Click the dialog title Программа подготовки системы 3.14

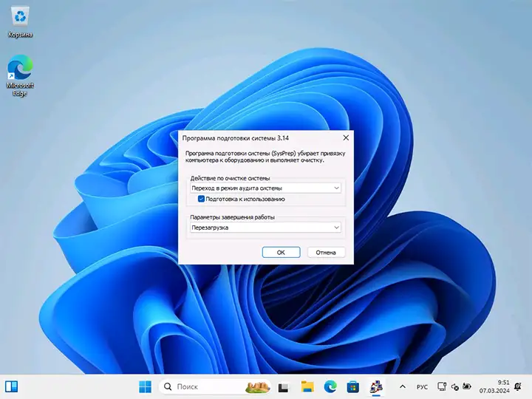click(x=236, y=138)
